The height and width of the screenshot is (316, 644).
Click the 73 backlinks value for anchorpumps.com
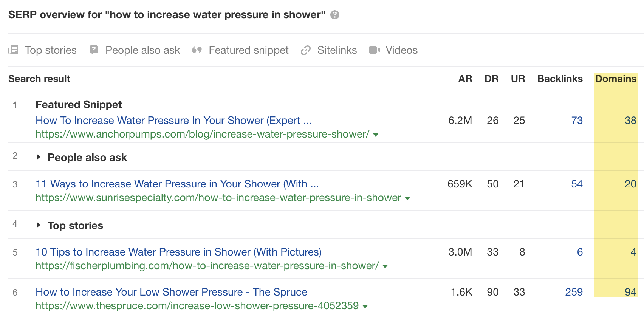(577, 120)
